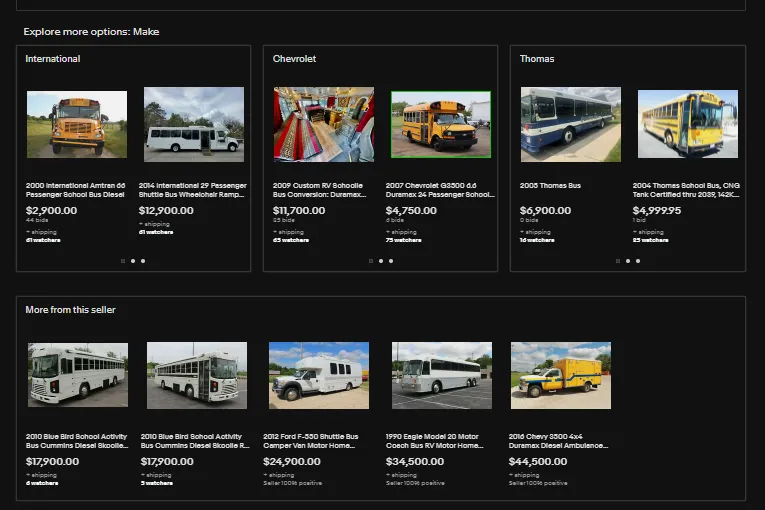This screenshot has width=765, height=510.
Task: Open the Chevrolet make heading
Action: tap(294, 59)
